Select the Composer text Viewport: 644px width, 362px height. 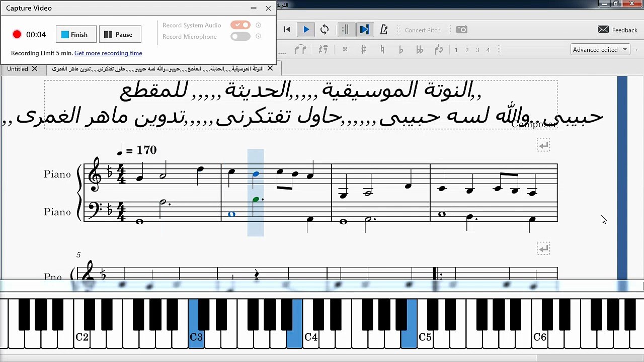(534, 124)
